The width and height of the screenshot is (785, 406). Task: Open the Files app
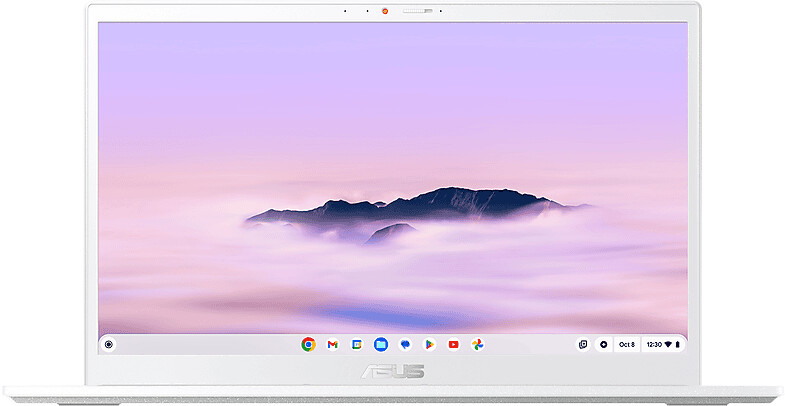click(x=381, y=344)
